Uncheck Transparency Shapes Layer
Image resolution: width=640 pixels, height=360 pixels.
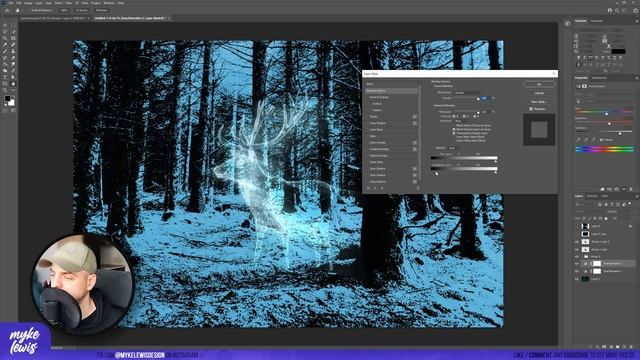pyautogui.click(x=454, y=133)
